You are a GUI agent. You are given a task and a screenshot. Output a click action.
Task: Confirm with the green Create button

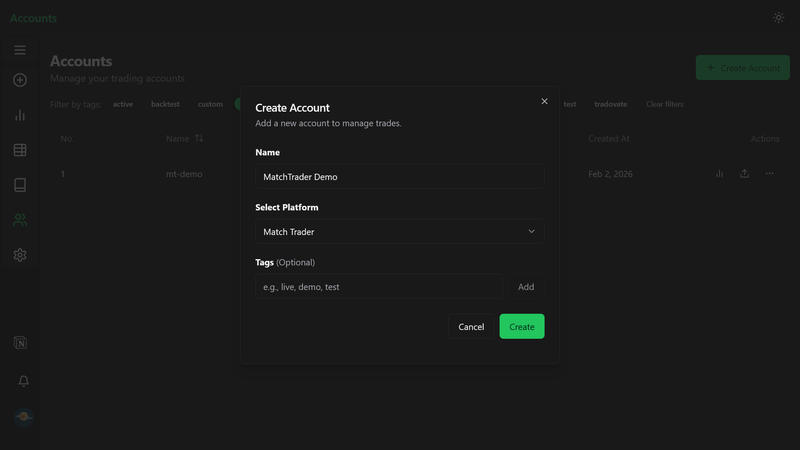tap(521, 327)
